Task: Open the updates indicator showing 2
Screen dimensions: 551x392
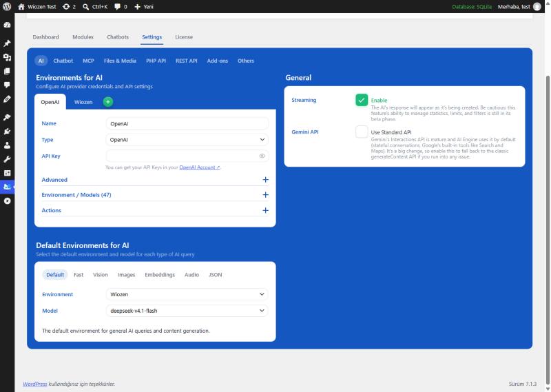Action: pos(69,6)
